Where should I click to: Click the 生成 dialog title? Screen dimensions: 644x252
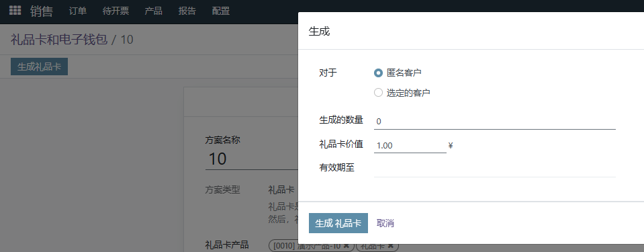pos(319,31)
